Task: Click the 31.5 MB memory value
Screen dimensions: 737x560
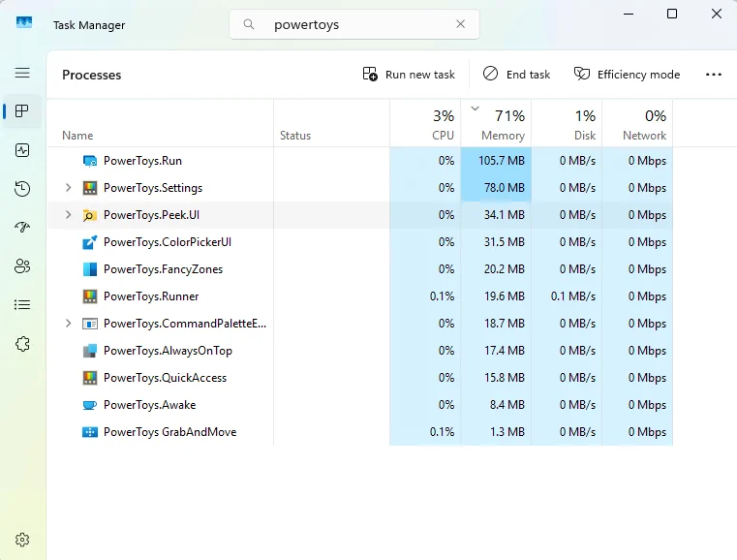Action: (504, 242)
